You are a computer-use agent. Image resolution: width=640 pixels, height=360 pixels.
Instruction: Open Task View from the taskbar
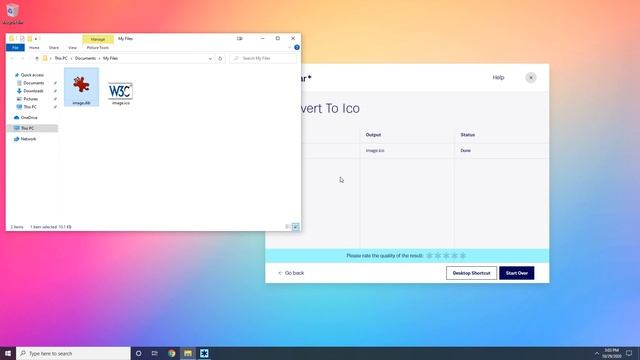155,353
